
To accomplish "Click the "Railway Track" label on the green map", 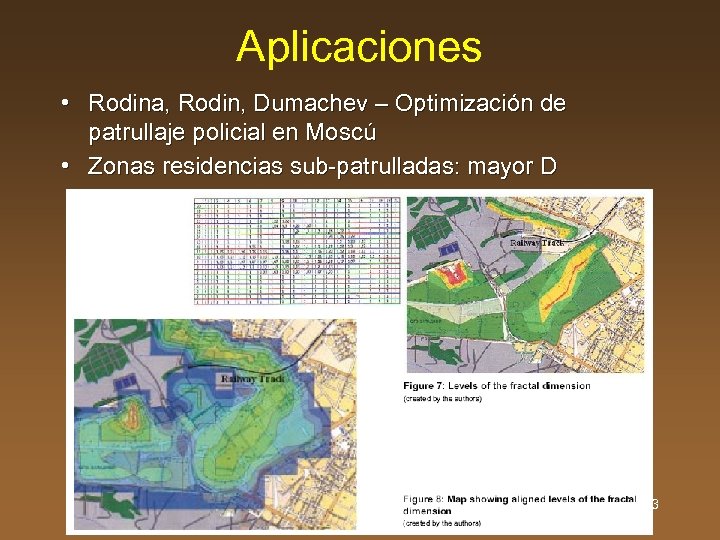I will (x=536, y=242).
